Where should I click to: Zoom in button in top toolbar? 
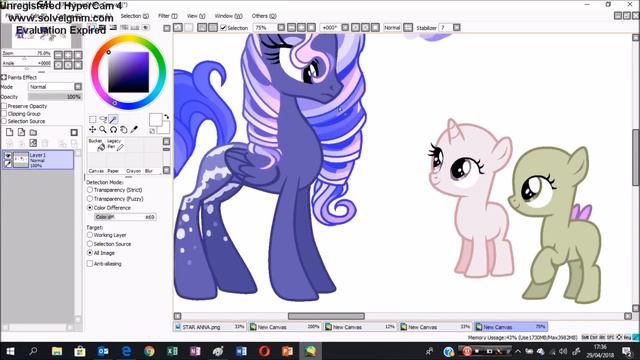301,27
